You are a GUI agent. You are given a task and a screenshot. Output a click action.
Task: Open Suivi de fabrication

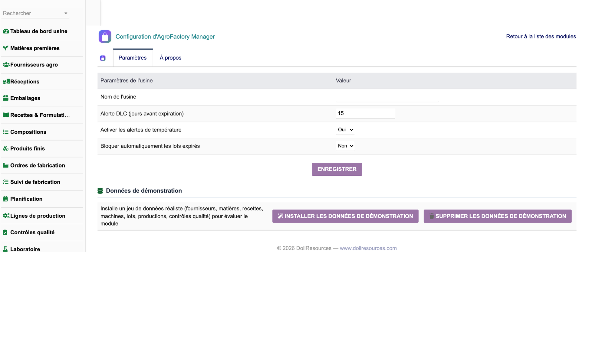35,182
